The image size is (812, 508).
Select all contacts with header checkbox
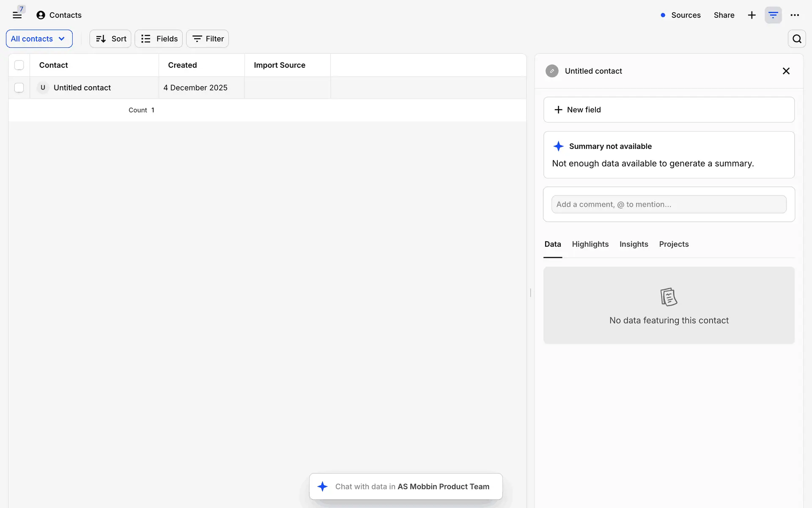19,65
